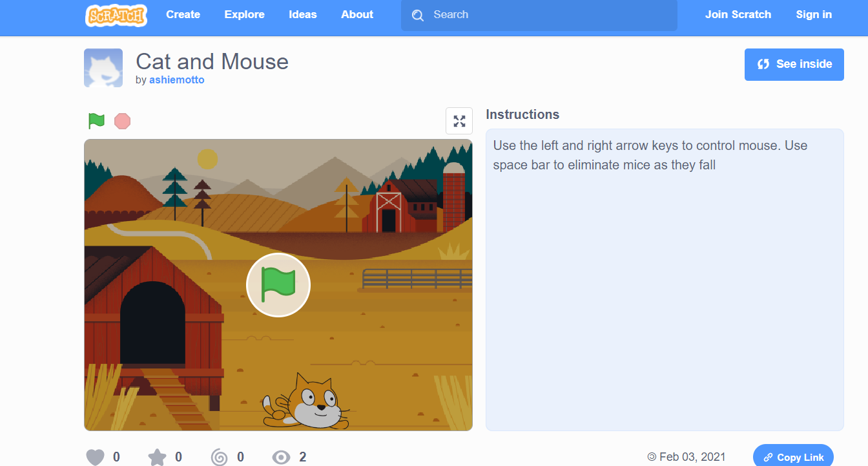Screen dimensions: 868x466
Task: Click Join Scratch link
Action: coord(738,15)
